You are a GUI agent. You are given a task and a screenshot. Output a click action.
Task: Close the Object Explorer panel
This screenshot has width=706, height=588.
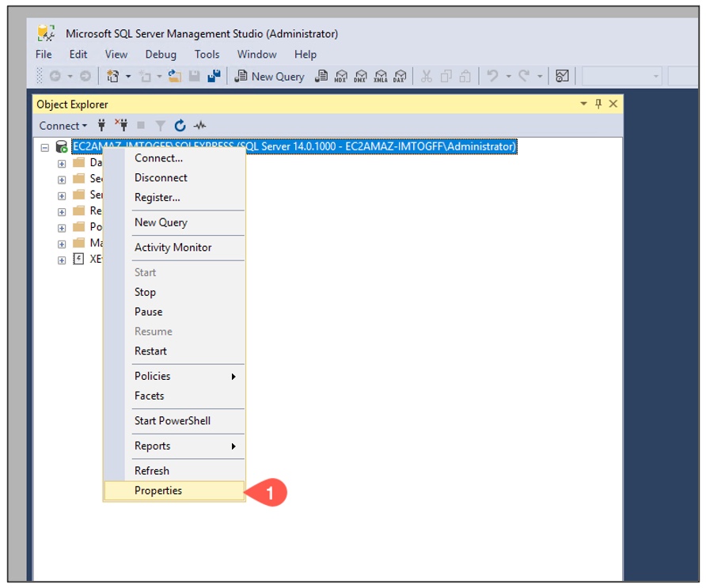point(613,104)
